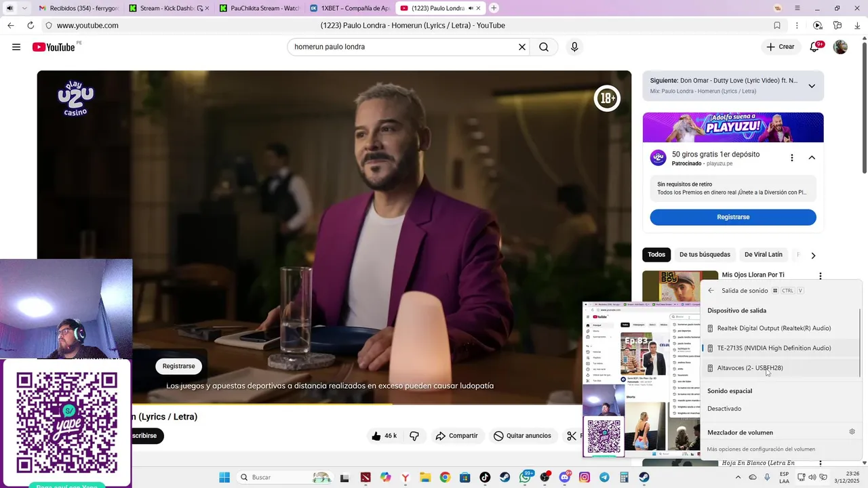Expand the Siguiente mix queue
Image resolution: width=868 pixels, height=488 pixels.
(x=812, y=86)
